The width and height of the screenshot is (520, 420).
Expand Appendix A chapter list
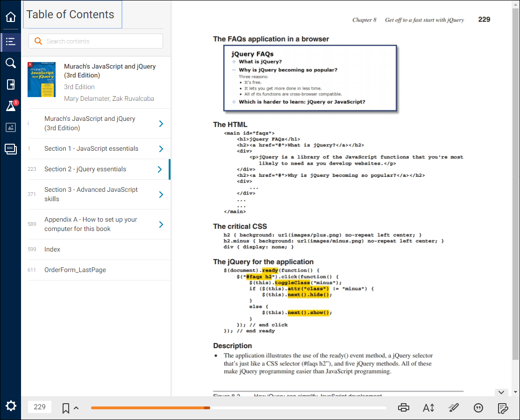click(x=161, y=224)
